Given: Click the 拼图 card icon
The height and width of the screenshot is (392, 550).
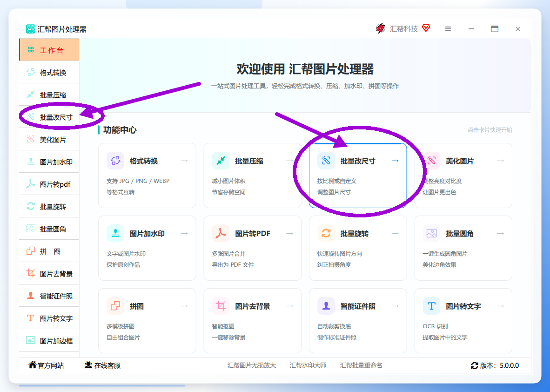Looking at the screenshot, I should click(x=115, y=306).
